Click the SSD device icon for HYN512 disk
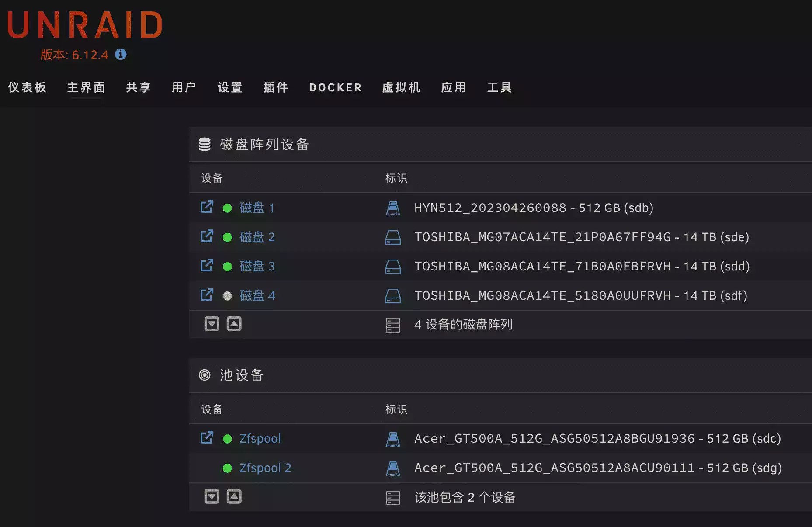 click(x=393, y=208)
